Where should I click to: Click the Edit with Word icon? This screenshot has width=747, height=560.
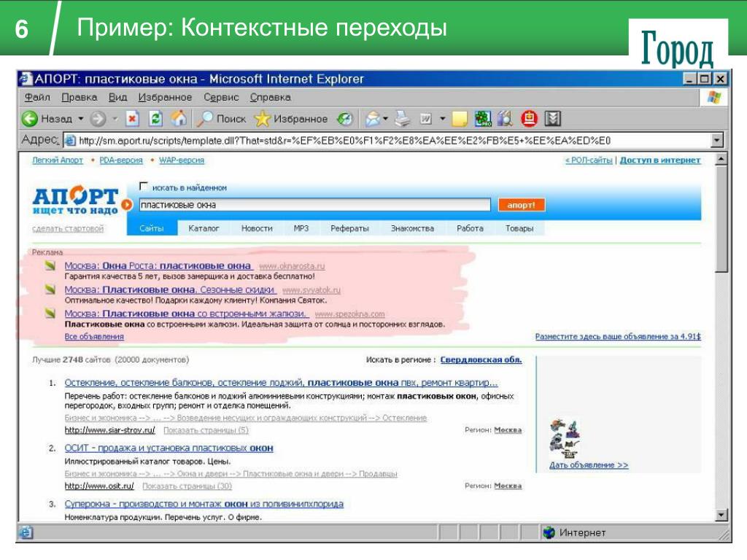425,119
